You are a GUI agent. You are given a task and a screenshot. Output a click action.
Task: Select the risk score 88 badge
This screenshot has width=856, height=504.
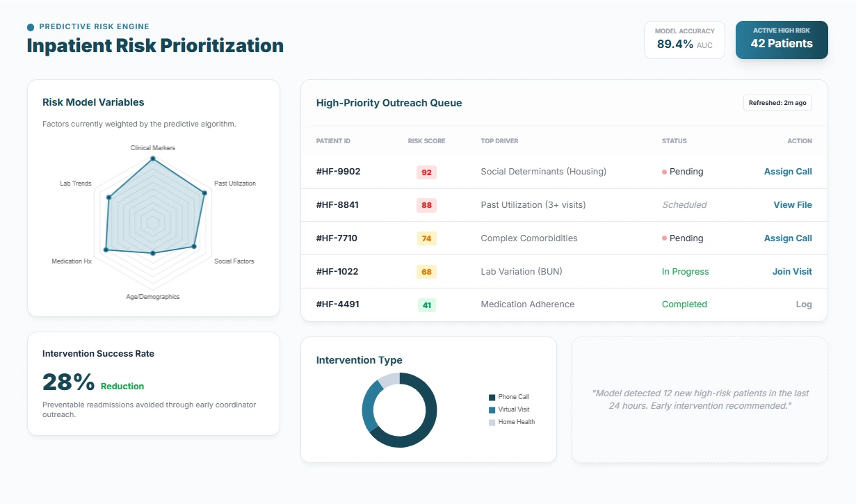click(426, 205)
